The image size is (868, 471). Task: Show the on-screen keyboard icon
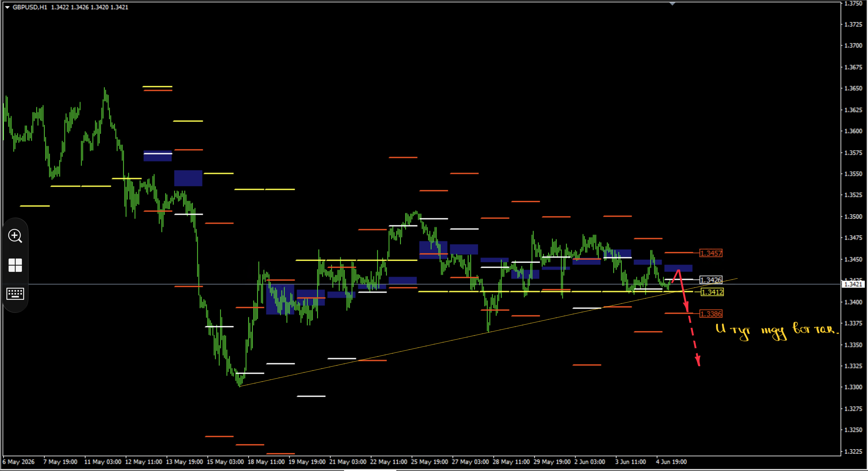point(15,294)
